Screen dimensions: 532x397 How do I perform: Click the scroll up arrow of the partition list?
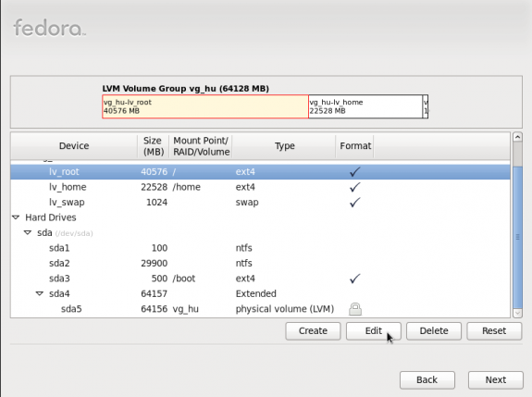pos(517,137)
